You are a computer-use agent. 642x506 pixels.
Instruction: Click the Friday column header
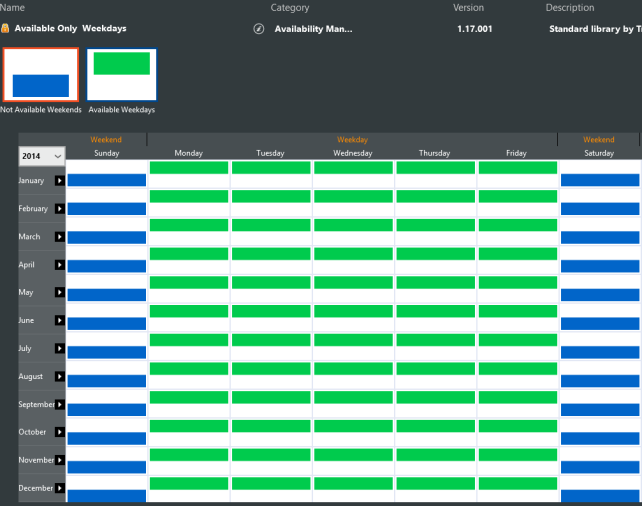(x=516, y=153)
